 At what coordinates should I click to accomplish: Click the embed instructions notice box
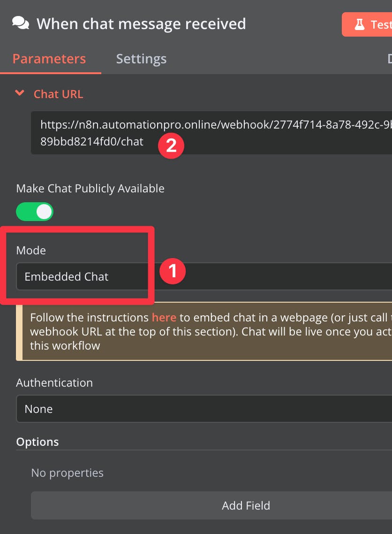coord(206,331)
